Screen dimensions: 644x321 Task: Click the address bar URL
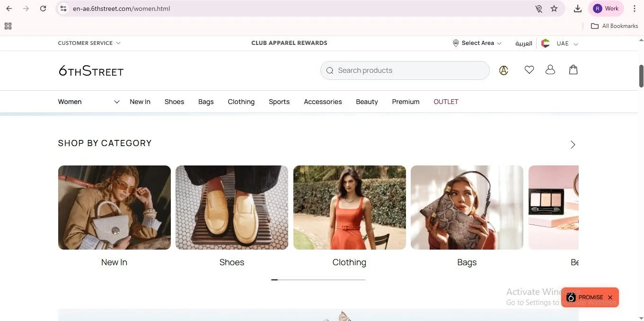click(121, 9)
